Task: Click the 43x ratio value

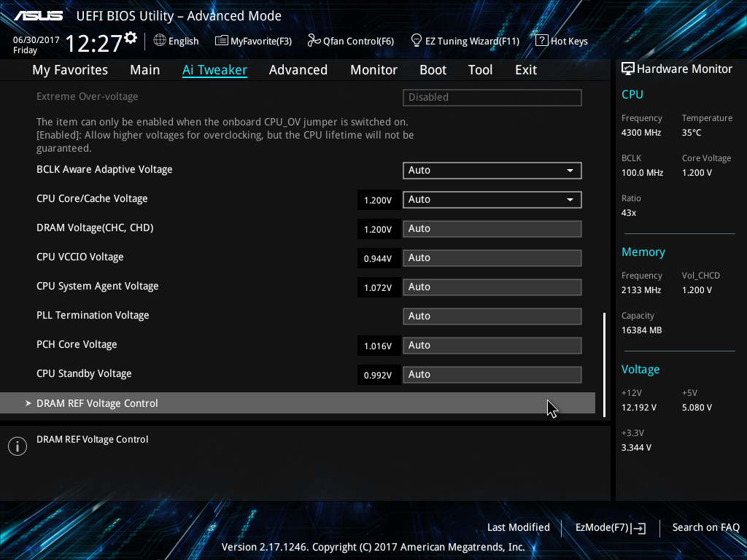Action: click(629, 213)
